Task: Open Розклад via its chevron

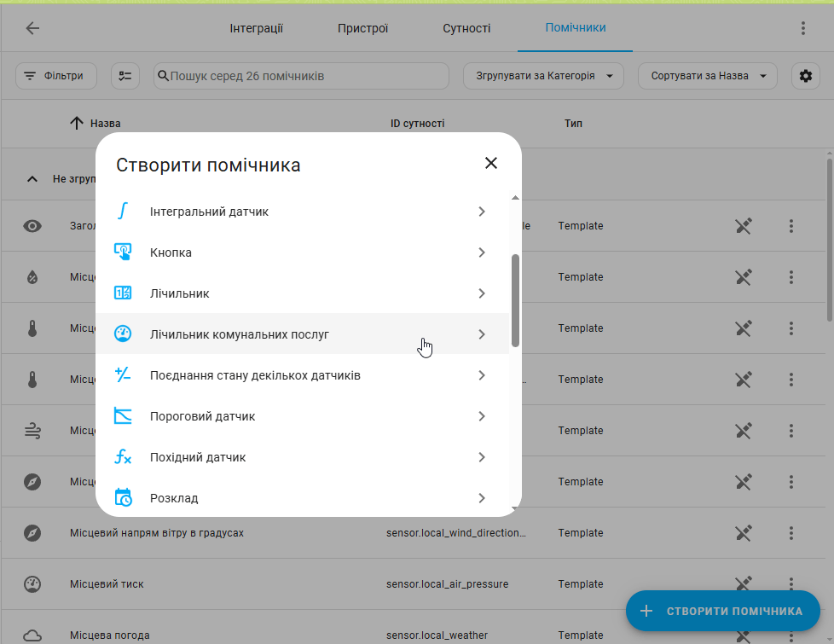Action: click(x=481, y=498)
